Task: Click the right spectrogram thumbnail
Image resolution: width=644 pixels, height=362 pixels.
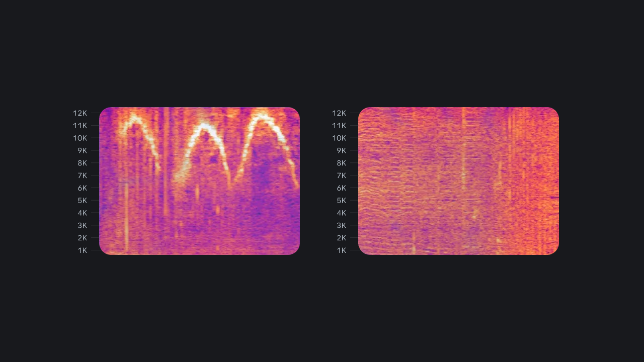Action: pos(458,181)
